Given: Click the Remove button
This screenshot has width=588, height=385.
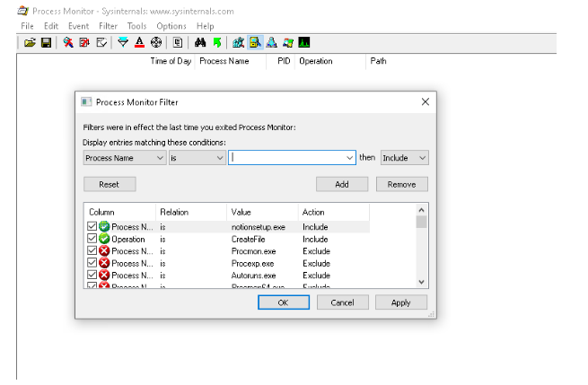Looking at the screenshot, I should (x=402, y=185).
